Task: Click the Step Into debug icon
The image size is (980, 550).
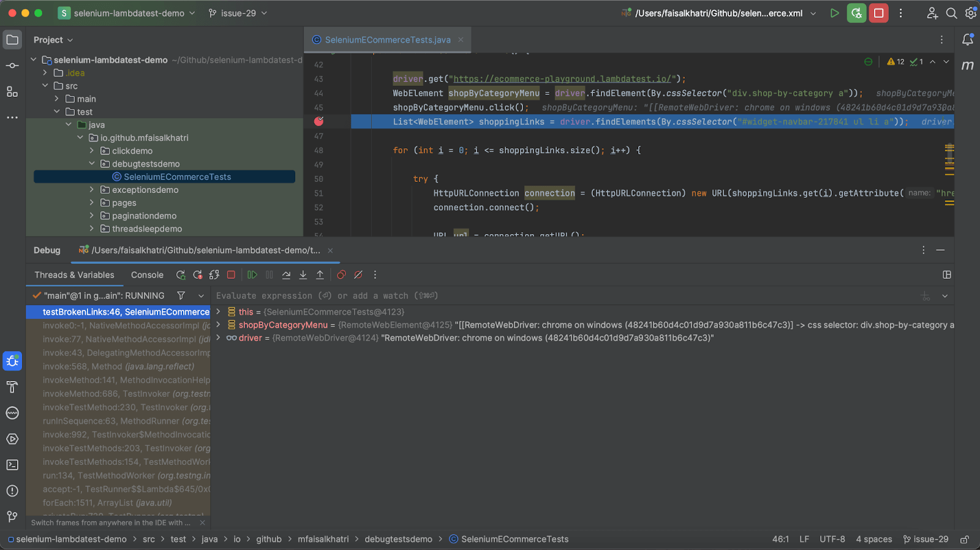Action: [303, 275]
